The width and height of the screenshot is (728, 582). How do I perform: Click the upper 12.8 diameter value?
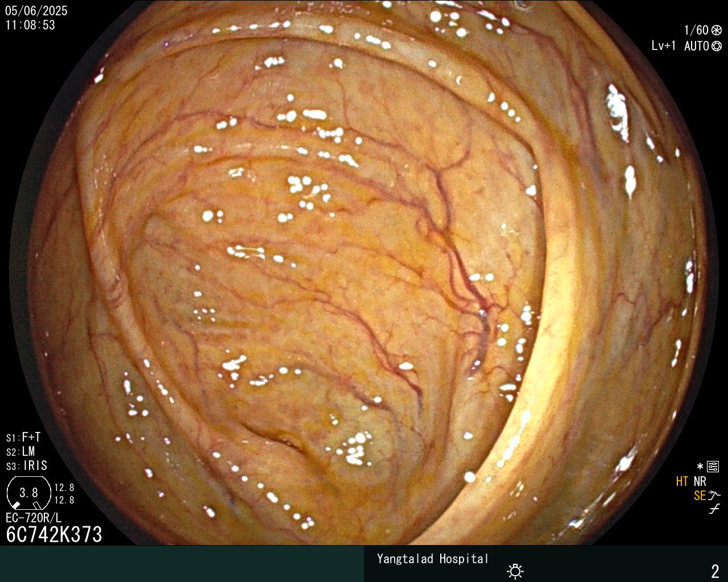click(x=64, y=488)
